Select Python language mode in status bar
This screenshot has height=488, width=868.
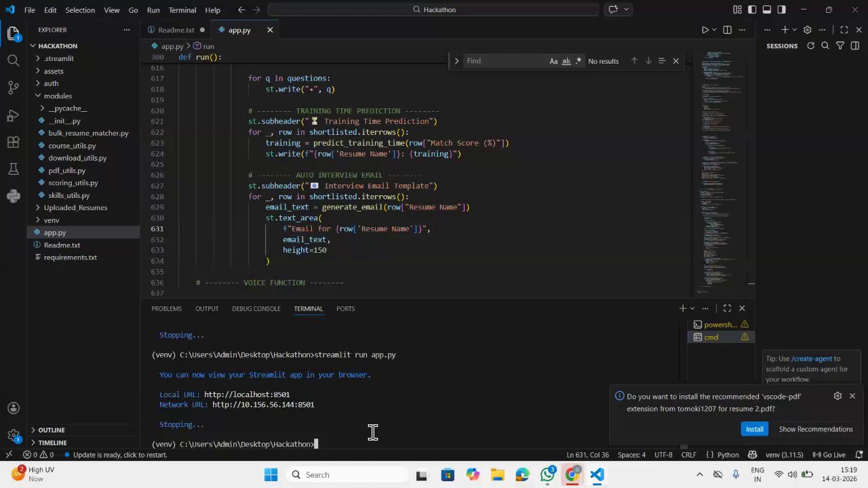tap(728, 455)
